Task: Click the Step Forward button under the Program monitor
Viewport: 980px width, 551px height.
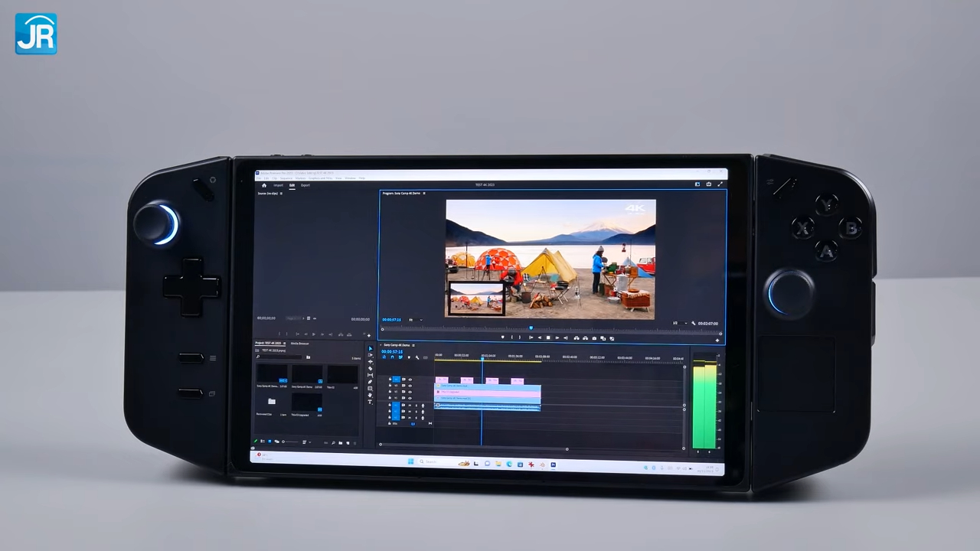Action: tap(557, 337)
